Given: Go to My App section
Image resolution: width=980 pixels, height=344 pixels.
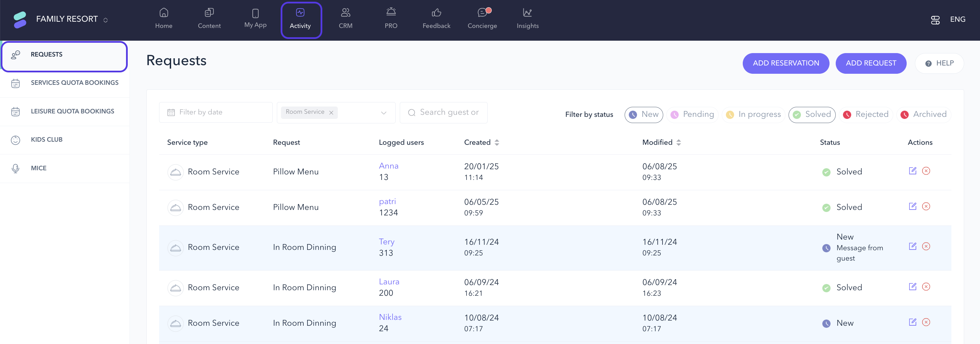Looking at the screenshot, I should (x=255, y=19).
